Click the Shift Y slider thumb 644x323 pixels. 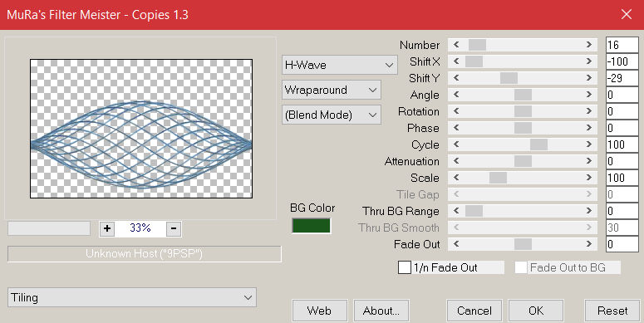coord(509,78)
